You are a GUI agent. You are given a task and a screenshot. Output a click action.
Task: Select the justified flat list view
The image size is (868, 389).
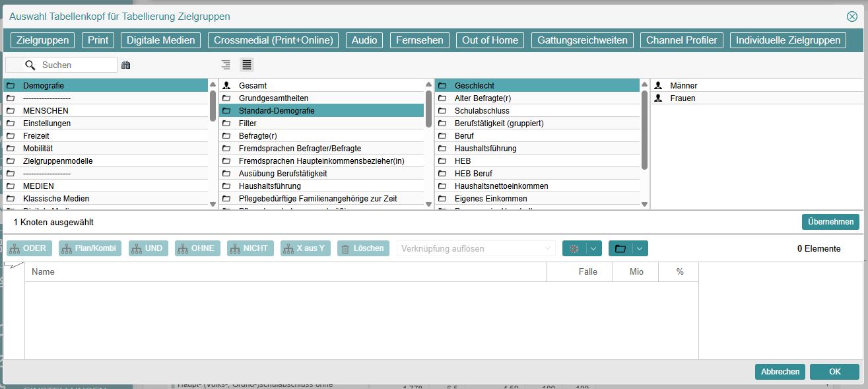pyautogui.click(x=246, y=65)
